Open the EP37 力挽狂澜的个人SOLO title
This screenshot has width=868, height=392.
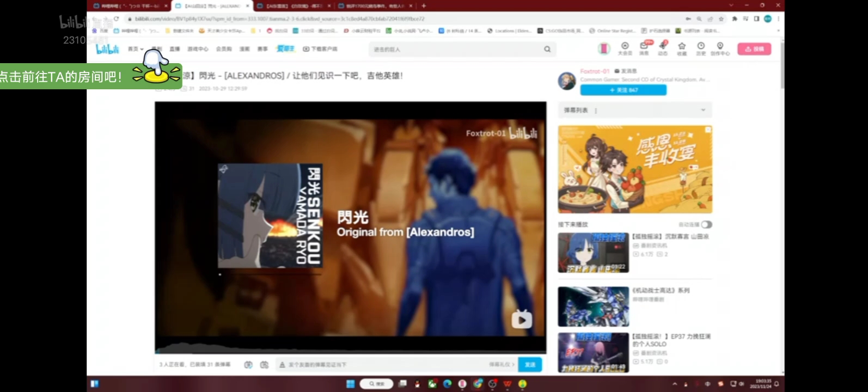(671, 340)
